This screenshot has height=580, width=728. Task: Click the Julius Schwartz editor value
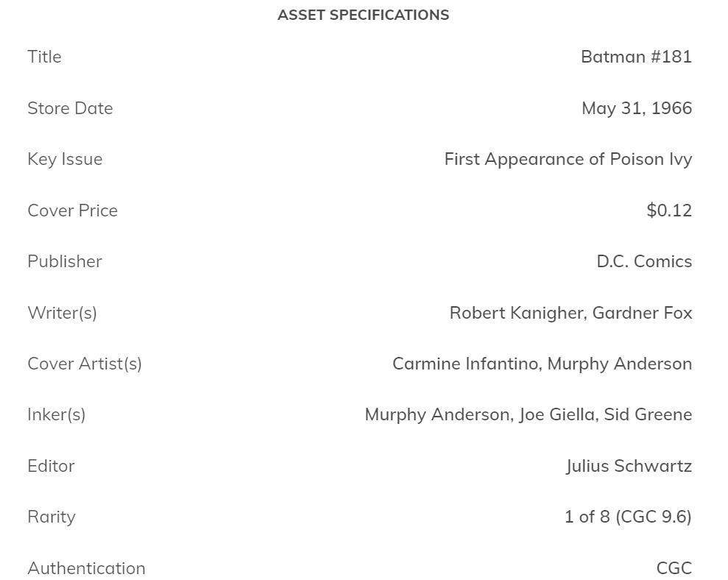point(629,466)
